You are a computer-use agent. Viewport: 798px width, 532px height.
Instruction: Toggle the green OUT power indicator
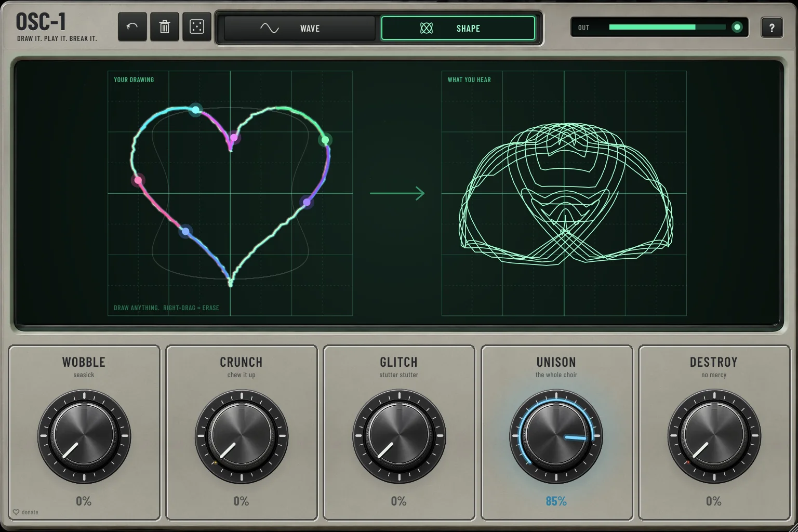click(737, 28)
